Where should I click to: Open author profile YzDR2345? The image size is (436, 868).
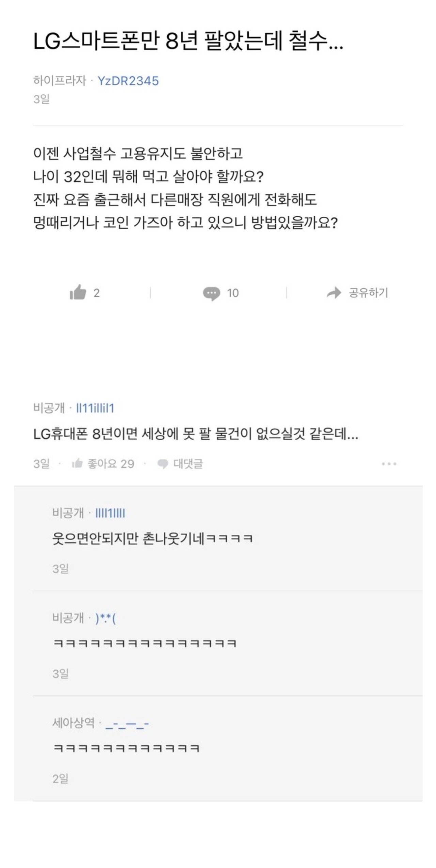tap(128, 81)
